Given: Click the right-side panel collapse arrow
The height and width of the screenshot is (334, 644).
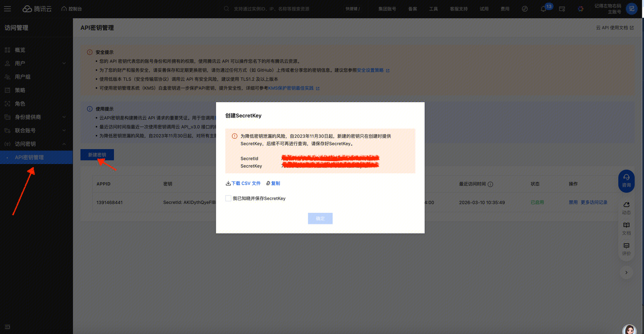Looking at the screenshot, I should (x=626, y=272).
